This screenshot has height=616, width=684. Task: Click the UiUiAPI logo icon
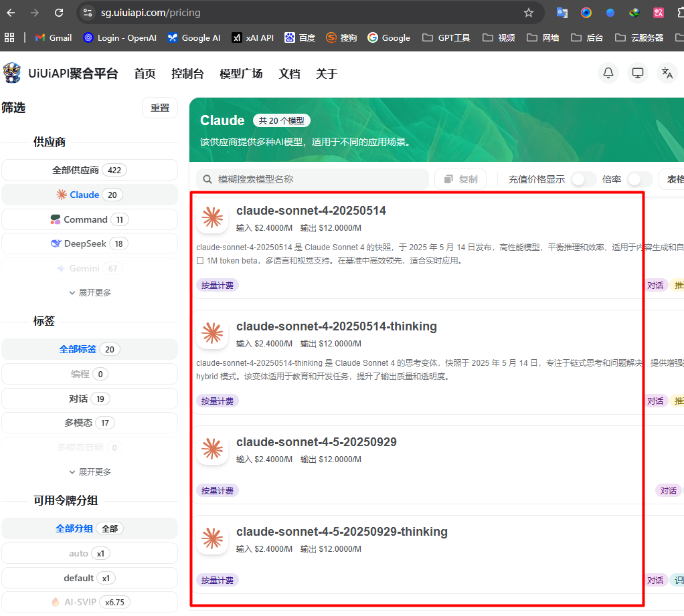coord(12,73)
